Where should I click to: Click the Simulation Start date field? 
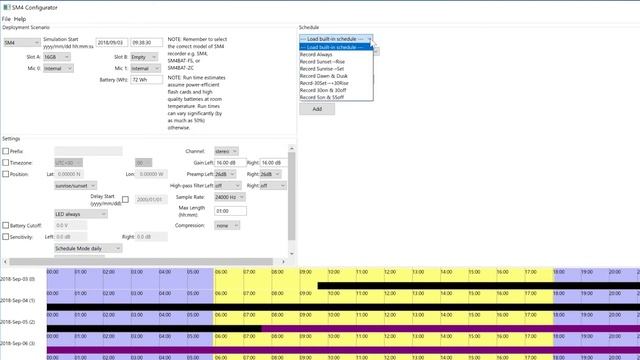point(112,42)
